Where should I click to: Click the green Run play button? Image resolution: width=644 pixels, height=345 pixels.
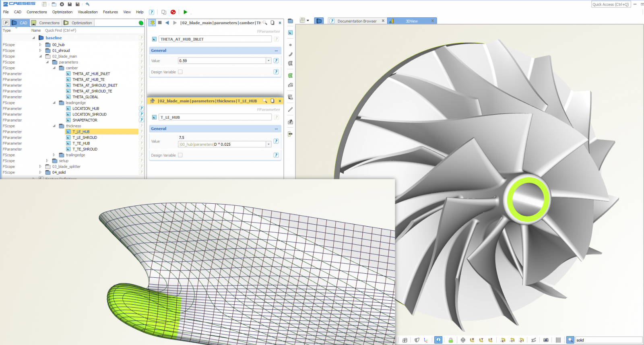[185, 12]
